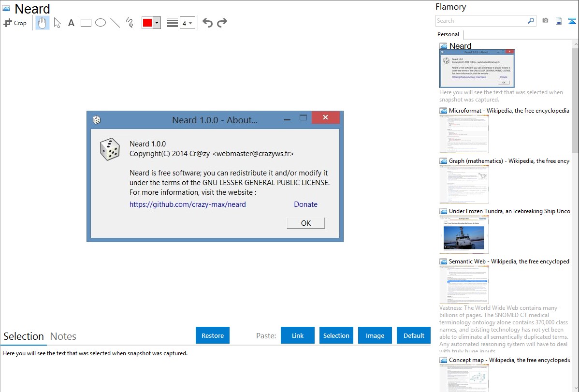This screenshot has height=392, width=579.
Task: Click the icon beside Concept map entry
Action: coord(443,360)
